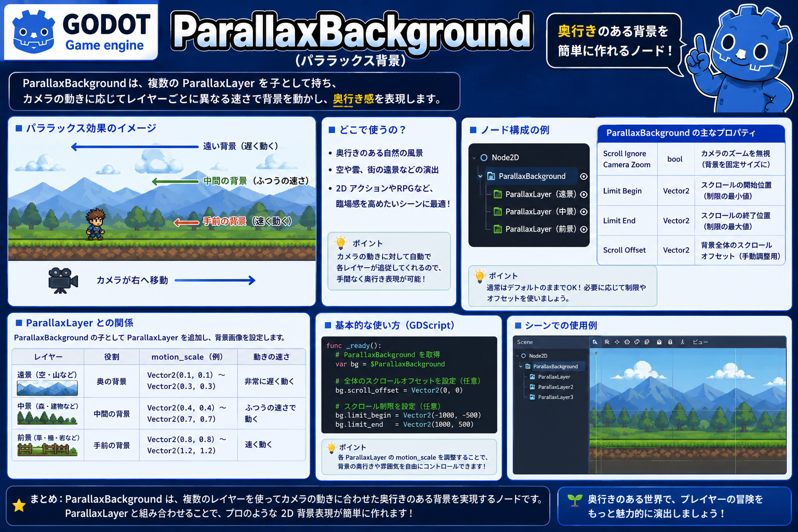Click the 遠景 sky and mountain thumbnail
Viewport: 798px width, 532px height.
click(x=47, y=388)
